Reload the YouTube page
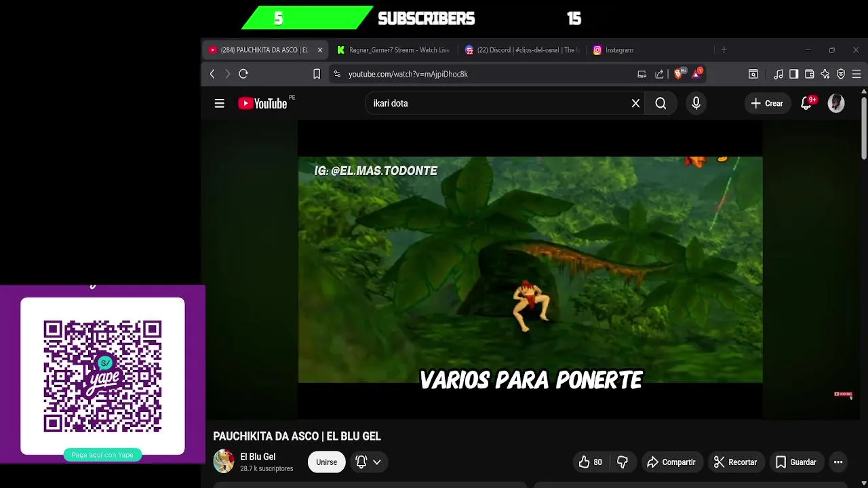The height and width of the screenshot is (488, 868). 243,74
